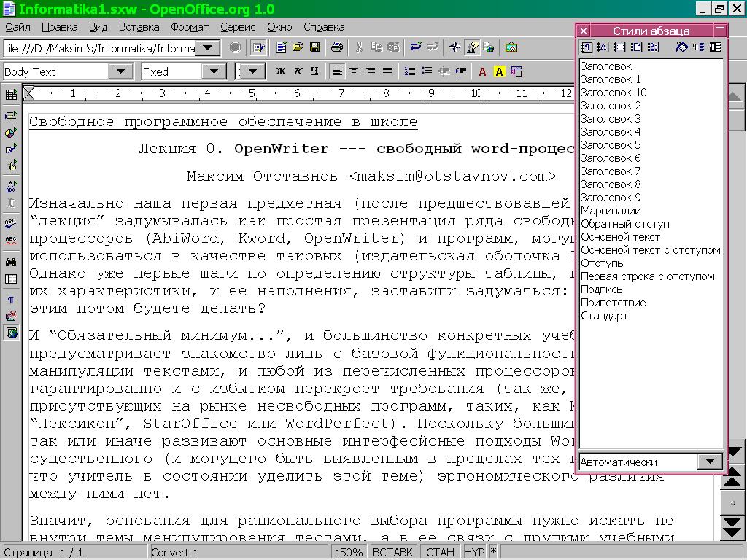This screenshot has height=560, width=747.
Task: Expand the Body Text style dropdown
Action: pyautogui.click(x=120, y=71)
